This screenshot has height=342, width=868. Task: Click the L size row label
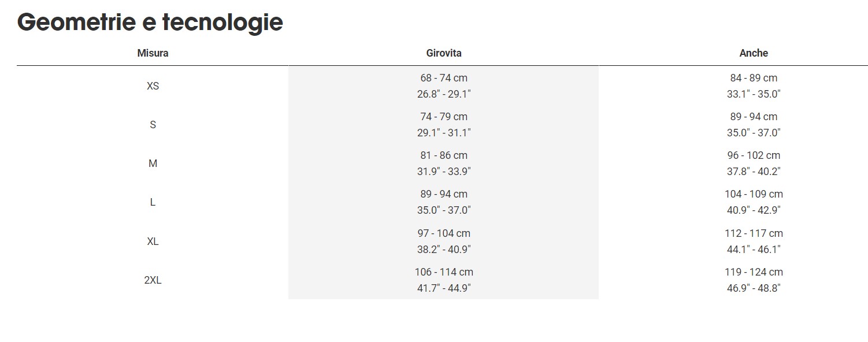tap(153, 202)
